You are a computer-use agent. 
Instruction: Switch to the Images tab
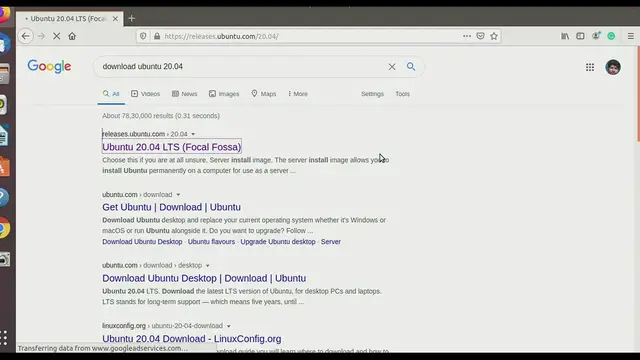click(x=224, y=94)
